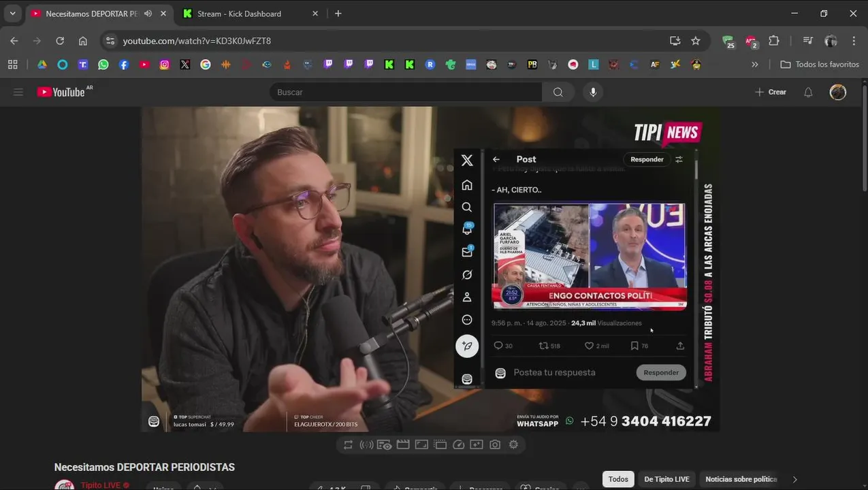Select the Noticias sobre política chip
Viewport: 868px width, 490px height.
pos(741,479)
